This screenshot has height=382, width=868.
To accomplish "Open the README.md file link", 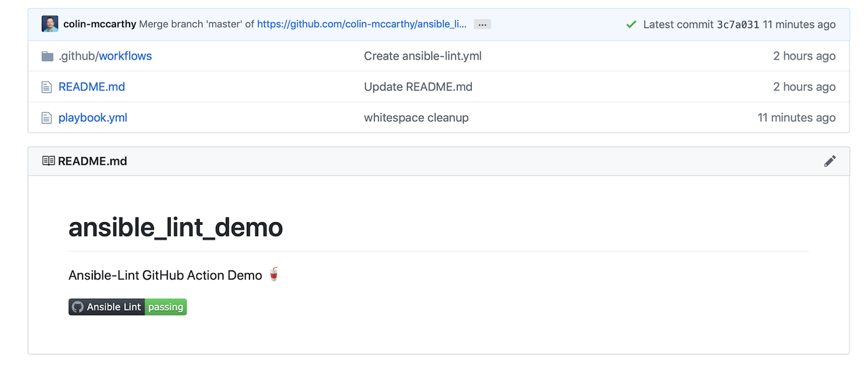I will (92, 87).
